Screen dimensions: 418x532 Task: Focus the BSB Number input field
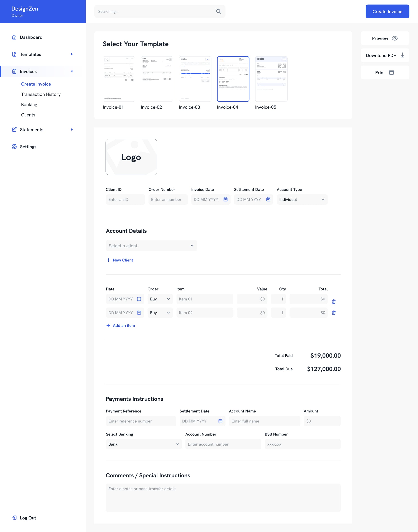(x=302, y=444)
